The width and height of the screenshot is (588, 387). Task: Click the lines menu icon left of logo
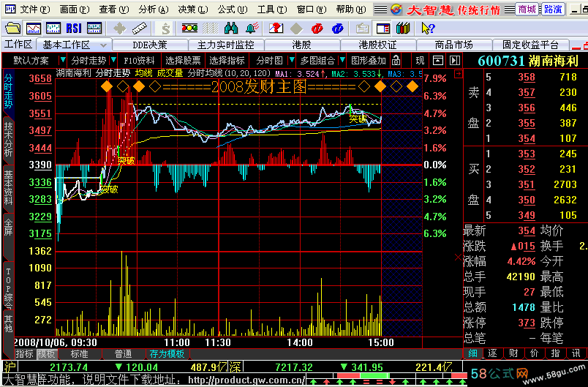coord(380,10)
